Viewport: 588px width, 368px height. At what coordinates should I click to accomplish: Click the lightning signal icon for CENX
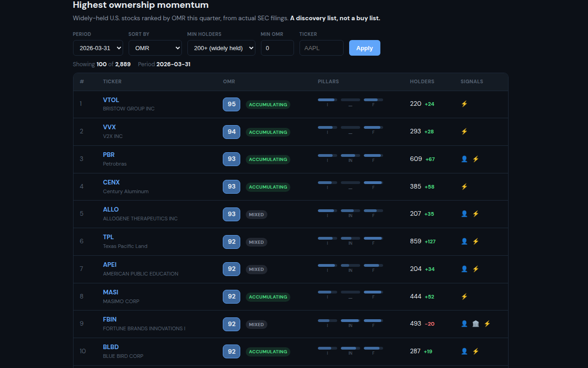(x=464, y=186)
